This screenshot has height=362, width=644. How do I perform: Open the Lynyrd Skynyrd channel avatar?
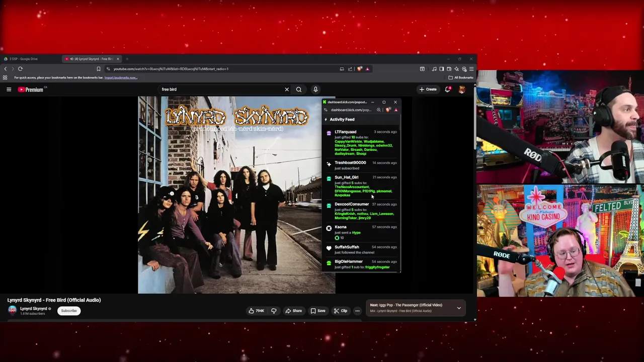coord(12,310)
